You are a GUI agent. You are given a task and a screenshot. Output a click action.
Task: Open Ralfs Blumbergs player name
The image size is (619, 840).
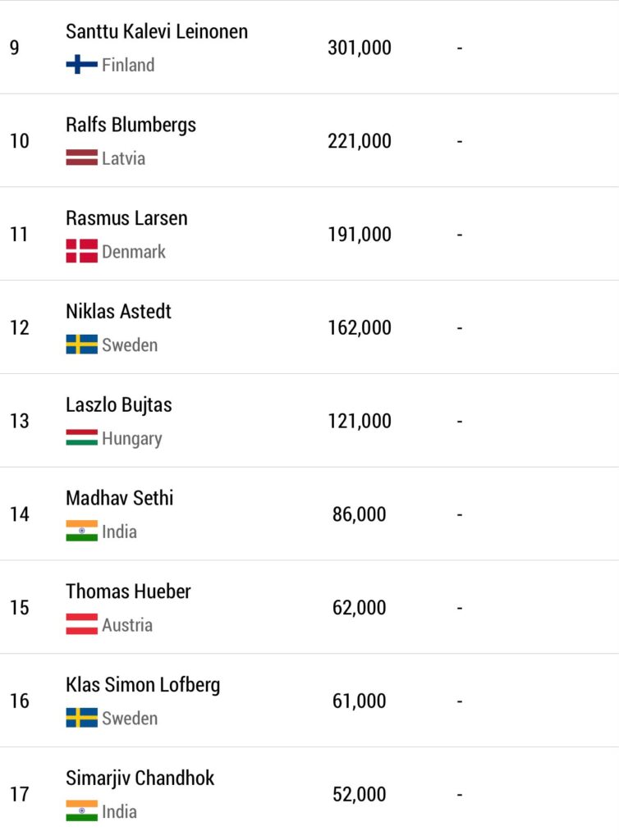click(131, 126)
